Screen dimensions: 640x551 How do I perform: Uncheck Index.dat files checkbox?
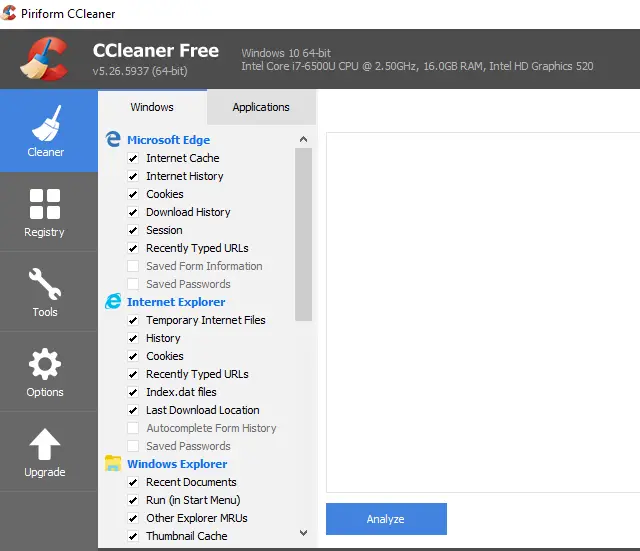pyautogui.click(x=133, y=392)
